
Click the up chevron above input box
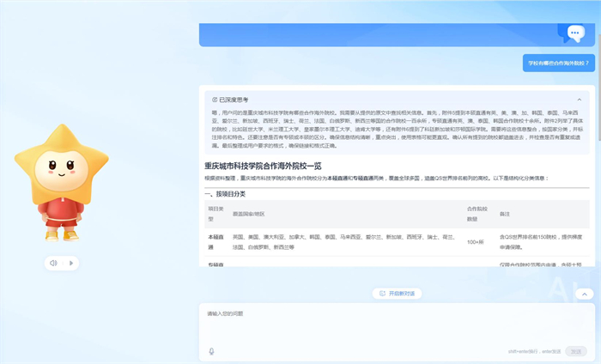pyautogui.click(x=586, y=294)
